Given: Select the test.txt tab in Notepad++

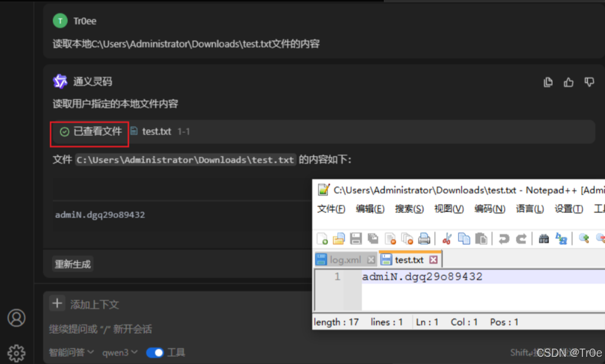Looking at the screenshot, I should (x=409, y=260).
